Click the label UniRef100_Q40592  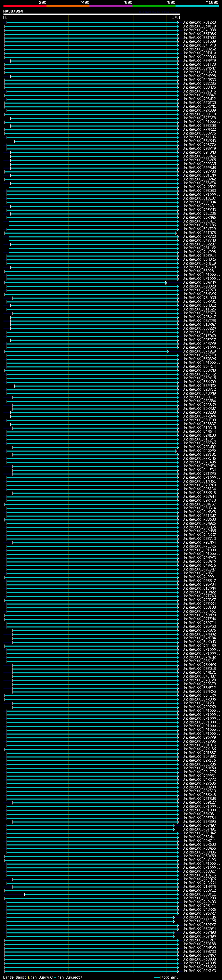pyautogui.click(x=199, y=187)
